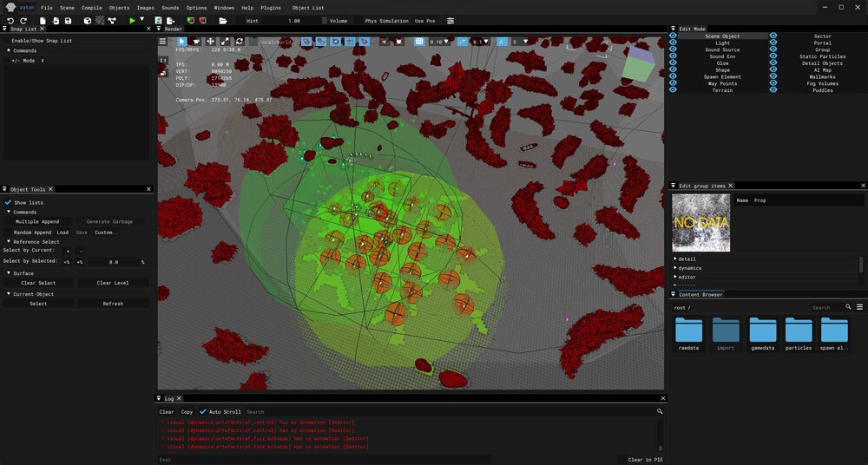Expand the dynamics tree item
This screenshot has width=868, height=465.
675,267
